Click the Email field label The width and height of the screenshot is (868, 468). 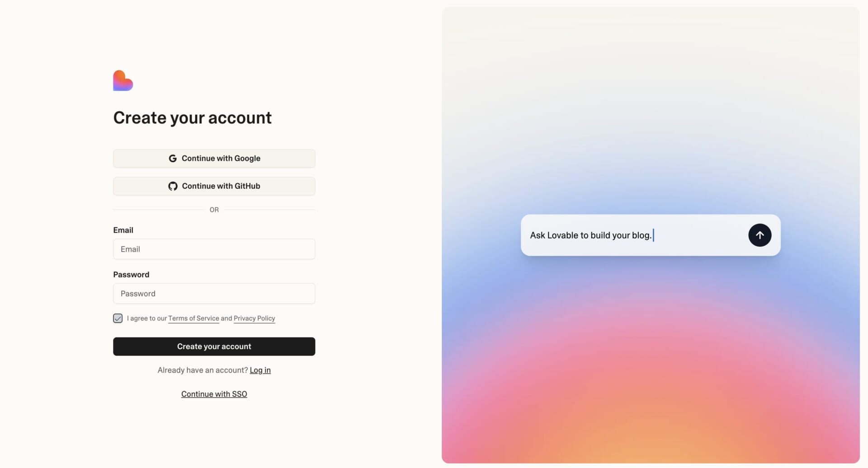tap(123, 230)
